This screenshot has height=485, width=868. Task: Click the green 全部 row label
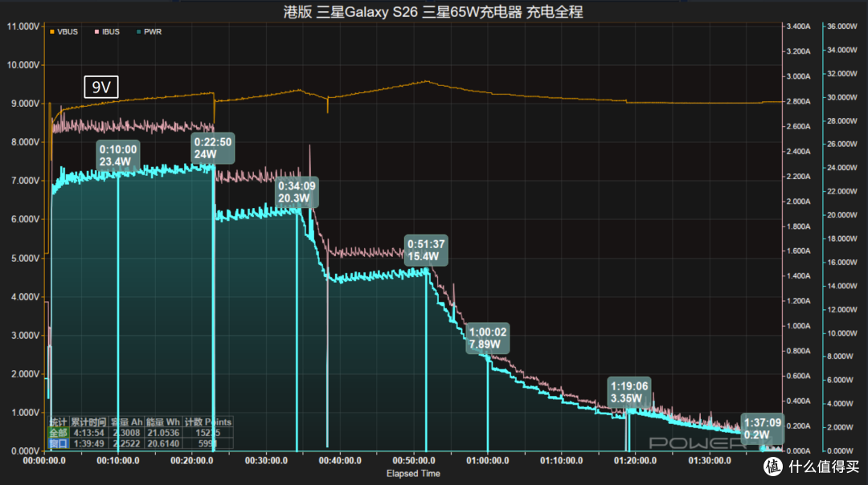pos(58,433)
